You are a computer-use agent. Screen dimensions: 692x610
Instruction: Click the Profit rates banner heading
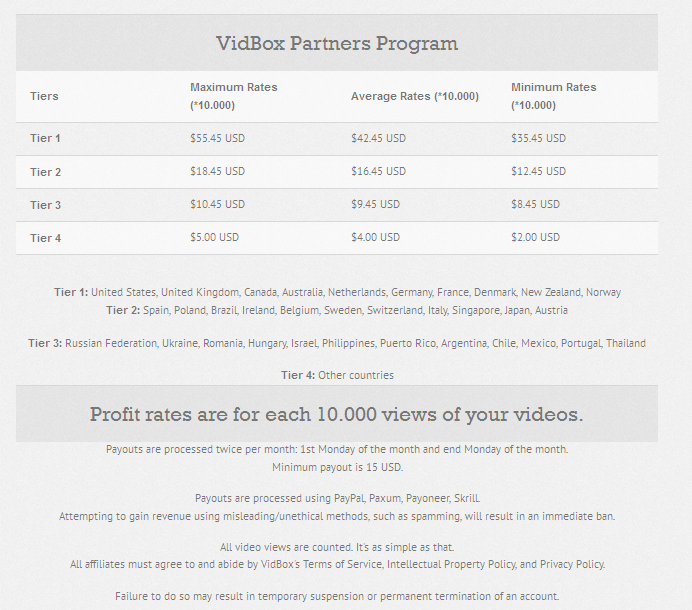point(336,414)
